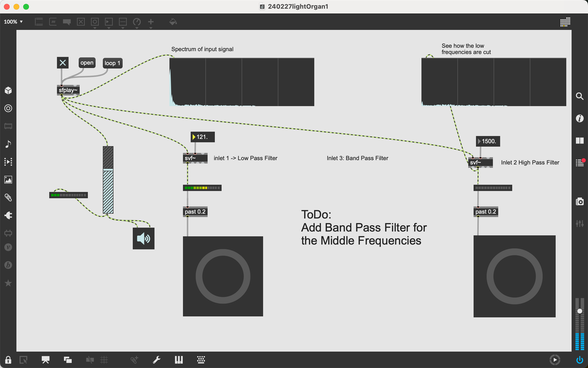
Task: Click the camera snapshots icon
Action: coord(580,202)
